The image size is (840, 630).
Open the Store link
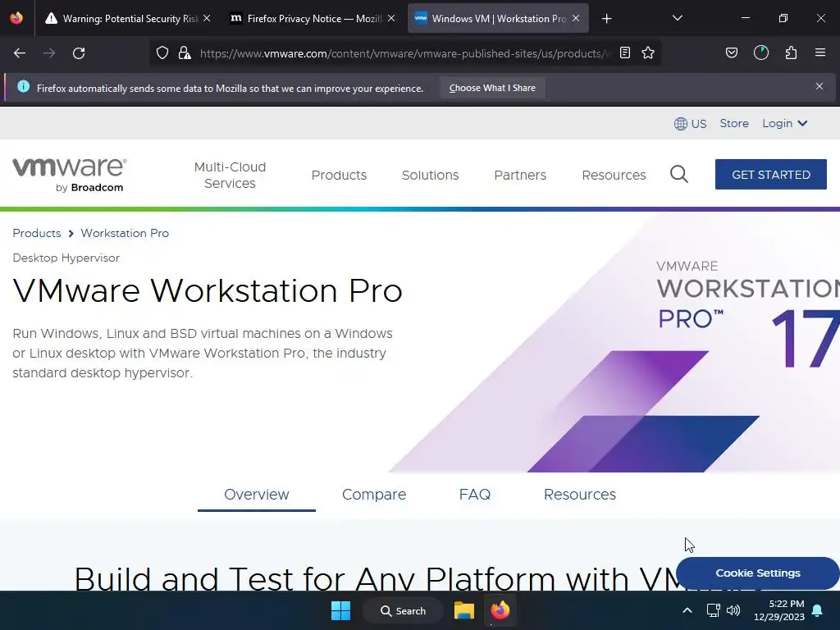[734, 123]
